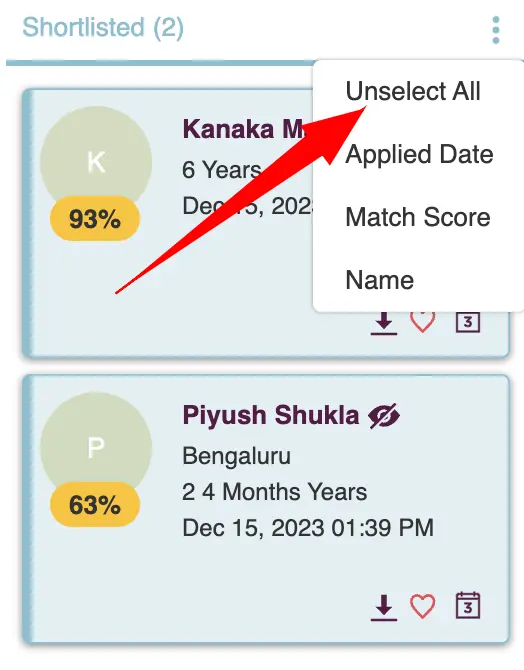This screenshot has height=670, width=524.
Task: Sort candidates by Match Score
Action: pos(418,217)
